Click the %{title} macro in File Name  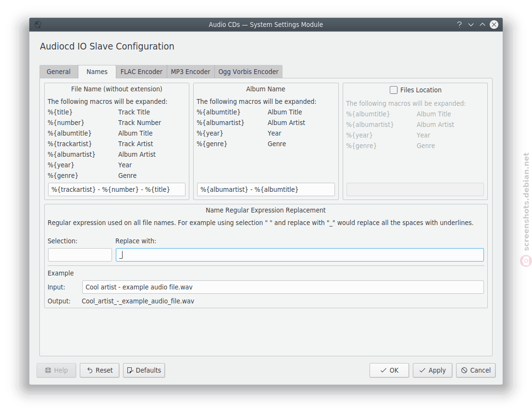(60, 112)
